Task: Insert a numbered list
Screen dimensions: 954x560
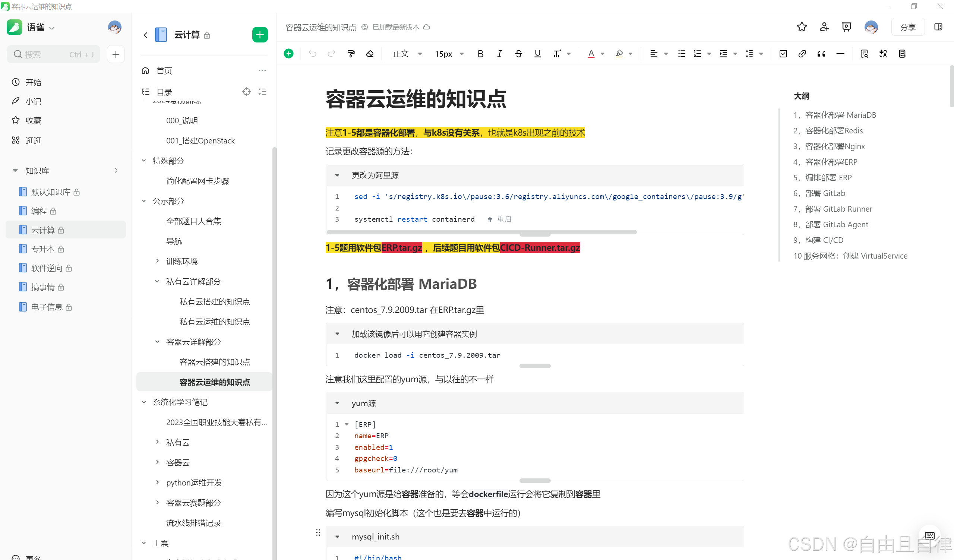Action: tap(697, 54)
